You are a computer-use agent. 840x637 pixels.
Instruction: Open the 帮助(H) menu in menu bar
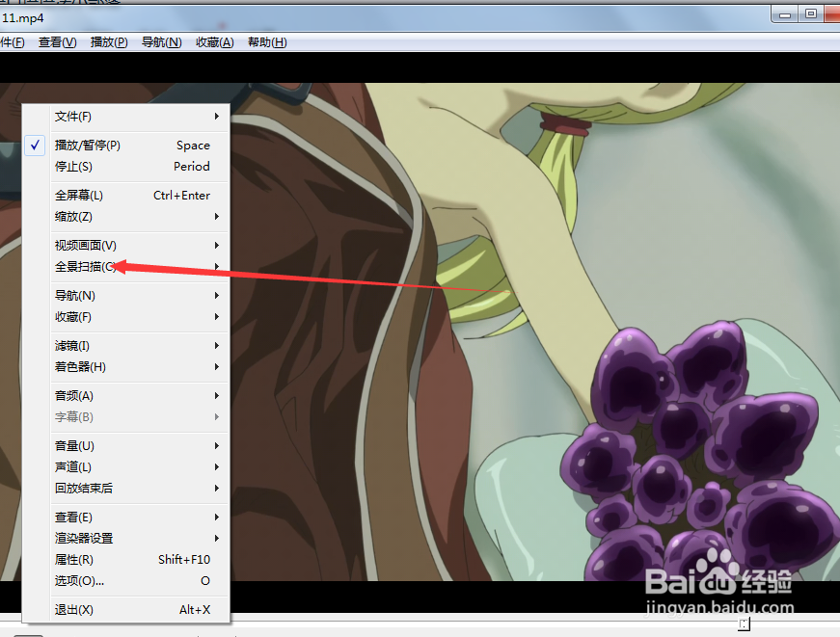(267, 42)
